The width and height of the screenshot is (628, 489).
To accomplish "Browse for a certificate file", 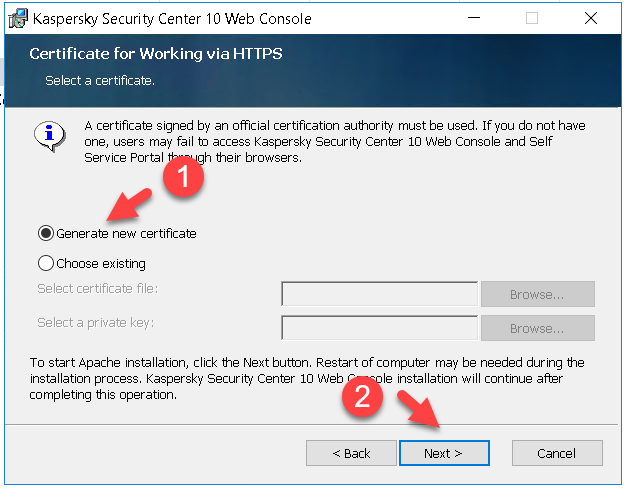I will click(537, 294).
